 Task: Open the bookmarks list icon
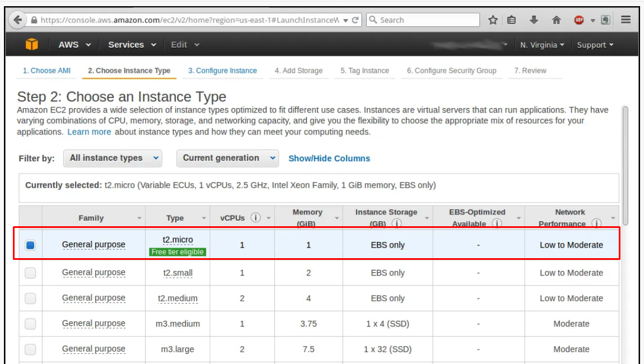tap(511, 20)
